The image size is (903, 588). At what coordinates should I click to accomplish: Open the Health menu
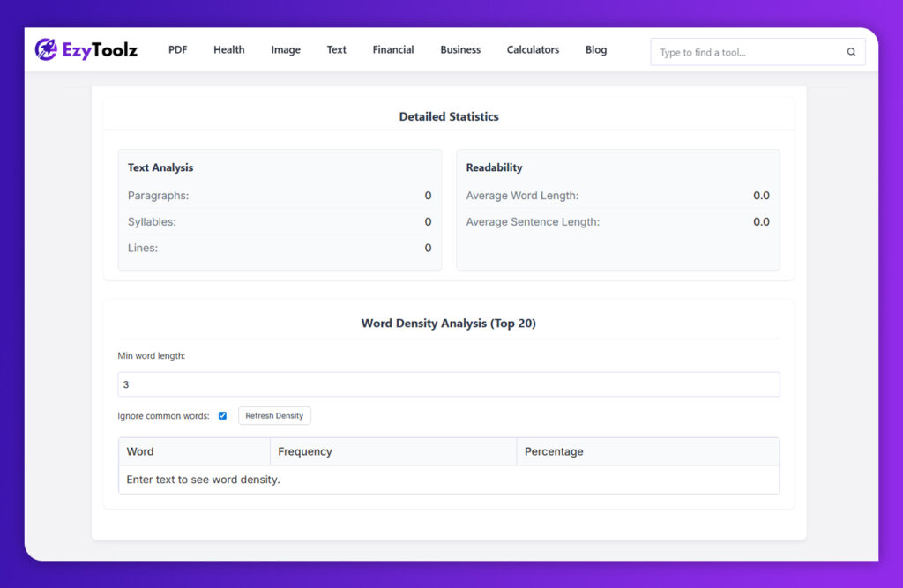(228, 50)
